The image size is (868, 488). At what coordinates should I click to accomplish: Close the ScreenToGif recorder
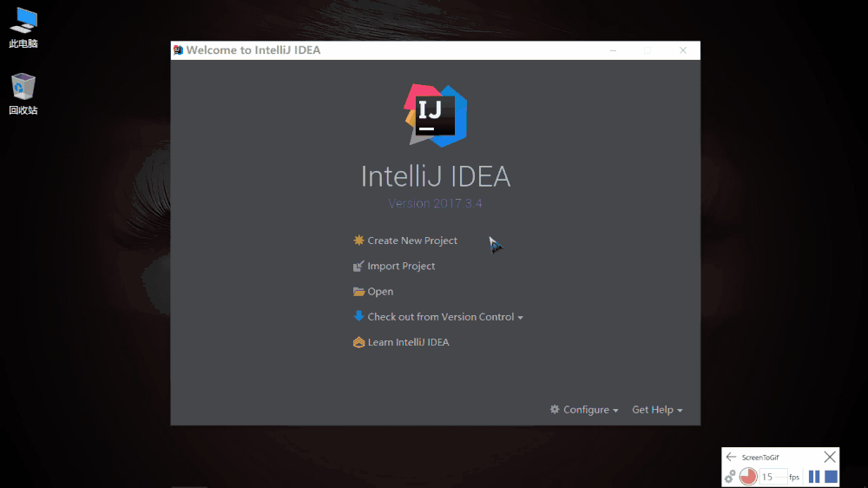click(x=829, y=457)
